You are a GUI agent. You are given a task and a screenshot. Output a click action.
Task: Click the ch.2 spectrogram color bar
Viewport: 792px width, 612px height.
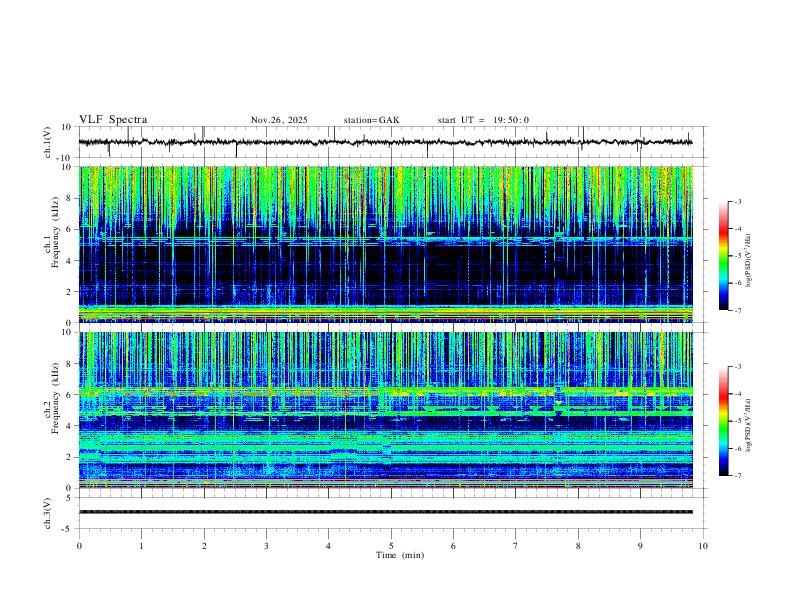tap(724, 421)
